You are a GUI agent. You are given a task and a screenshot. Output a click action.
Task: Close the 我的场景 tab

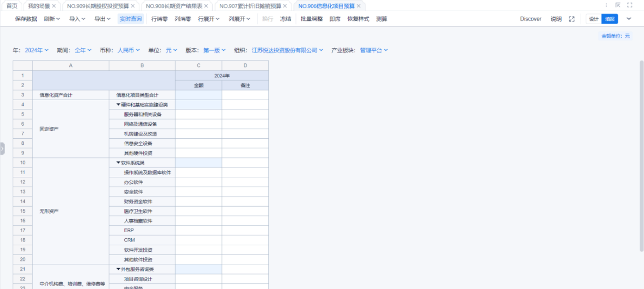pos(54,6)
